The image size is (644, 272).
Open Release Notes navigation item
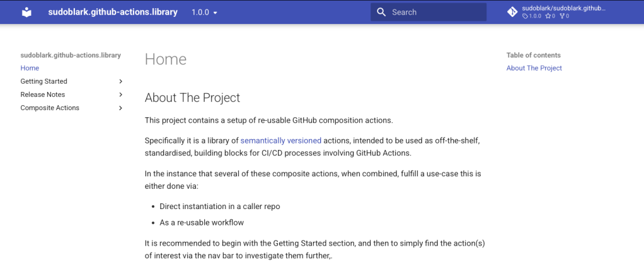(43, 94)
